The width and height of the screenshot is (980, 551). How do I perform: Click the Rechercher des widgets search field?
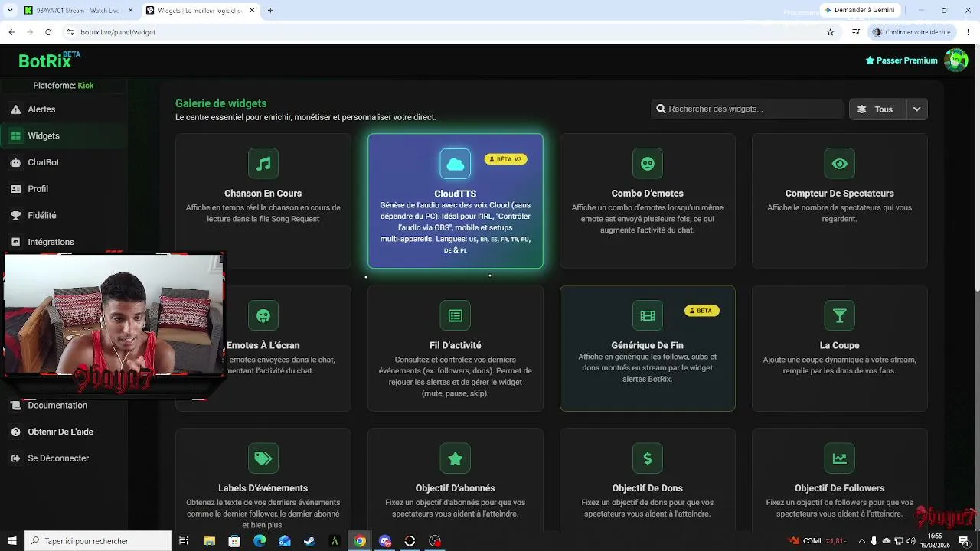[746, 109]
